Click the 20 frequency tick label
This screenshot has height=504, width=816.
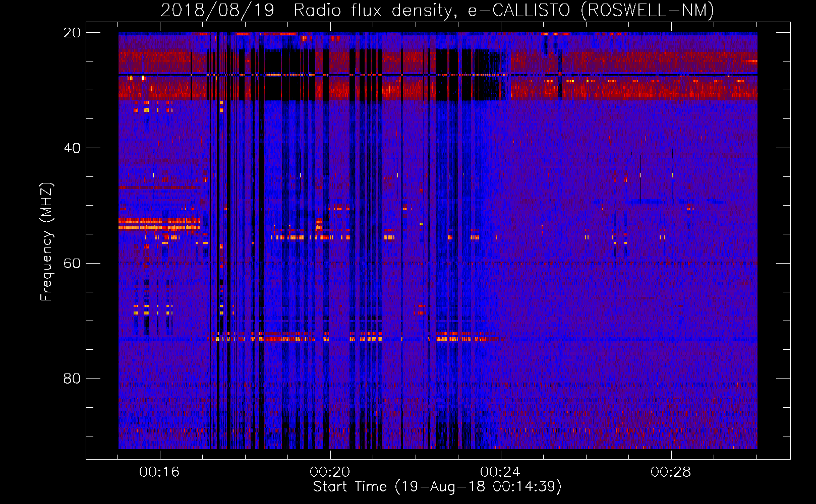[x=72, y=33]
